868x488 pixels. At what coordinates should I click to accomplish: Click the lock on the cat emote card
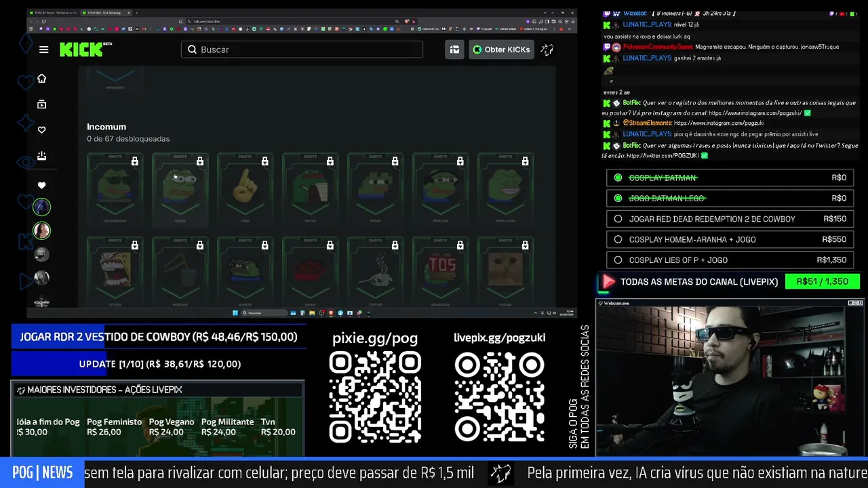(x=525, y=245)
